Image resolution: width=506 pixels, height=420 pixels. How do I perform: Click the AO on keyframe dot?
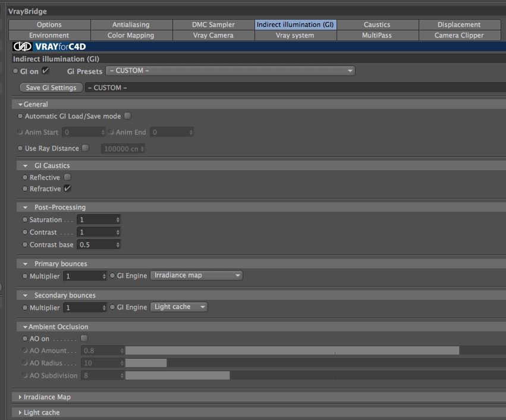(25, 338)
